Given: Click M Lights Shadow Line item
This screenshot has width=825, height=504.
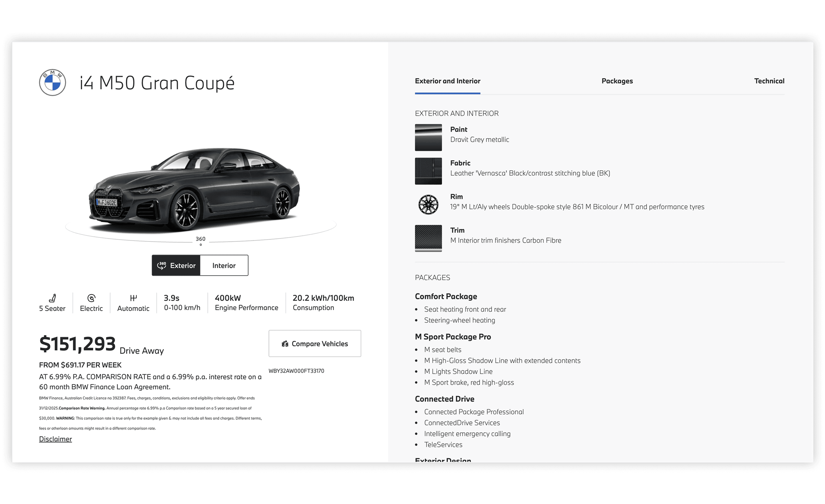Looking at the screenshot, I should pos(458,372).
